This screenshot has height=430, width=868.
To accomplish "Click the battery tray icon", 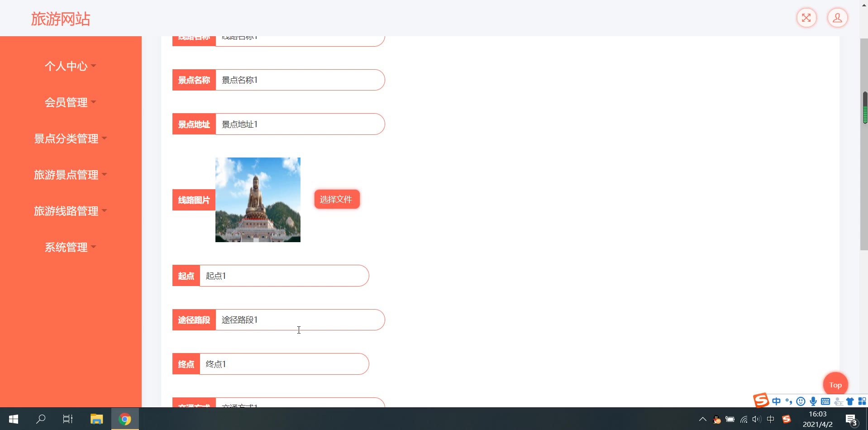I will pos(730,420).
